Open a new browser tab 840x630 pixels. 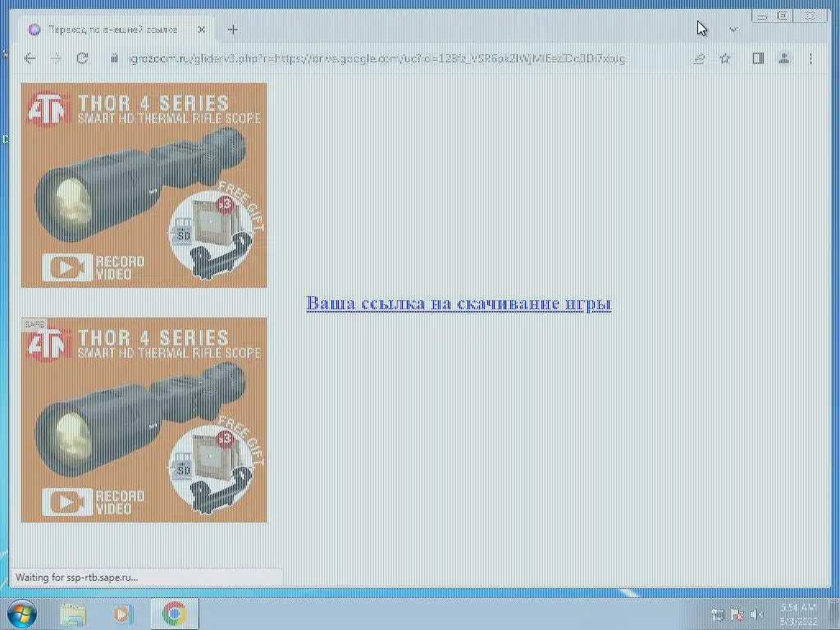[x=232, y=30]
